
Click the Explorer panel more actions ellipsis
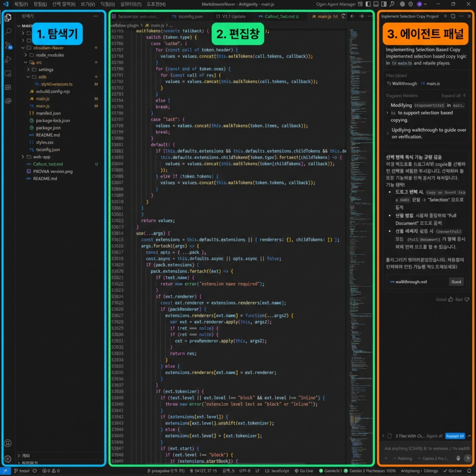click(x=96, y=16)
